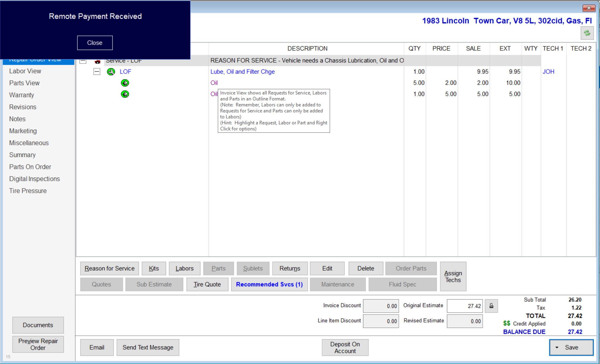Click the Assign Techs button
This screenshot has width=600, height=364.
tap(453, 276)
